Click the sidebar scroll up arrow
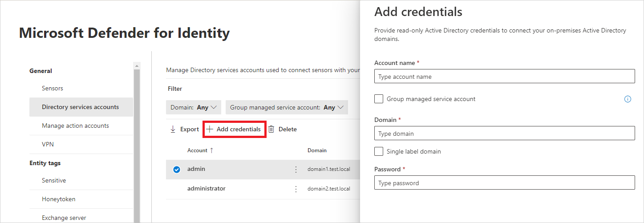This screenshot has width=644, height=223. point(137,66)
